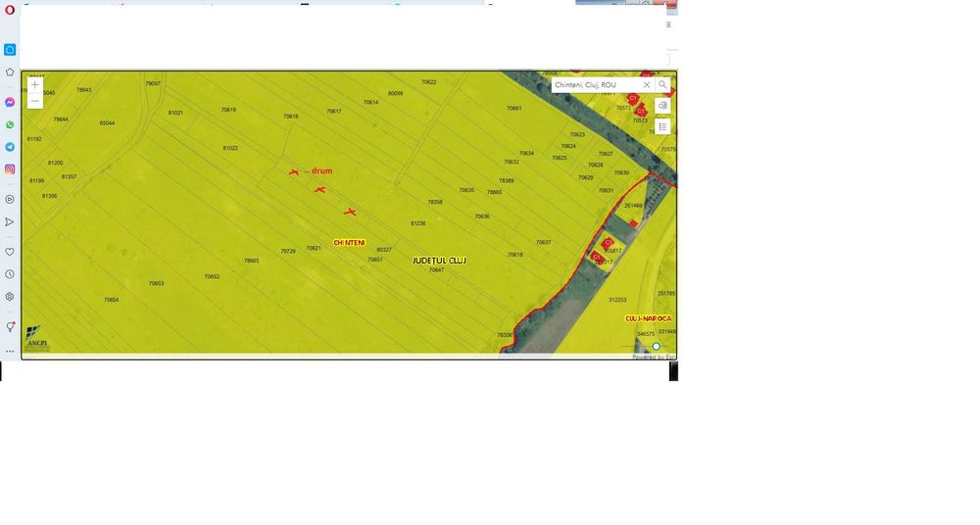
Task: Zoom in the map with plus button
Action: point(35,84)
